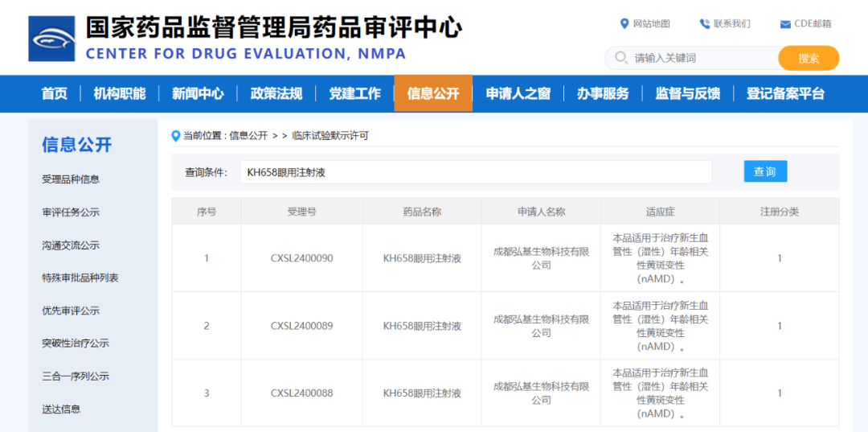
Task: Click the orange 搜索 button
Action: coord(809,58)
